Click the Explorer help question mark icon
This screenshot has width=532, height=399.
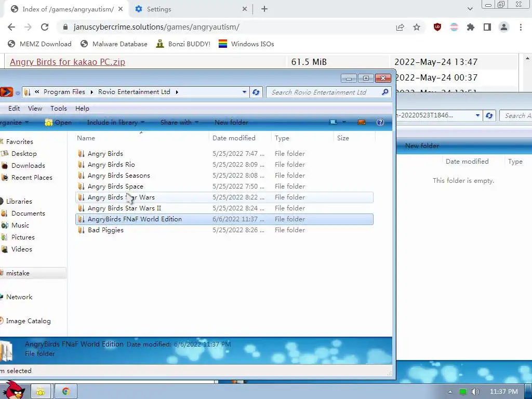point(380,122)
